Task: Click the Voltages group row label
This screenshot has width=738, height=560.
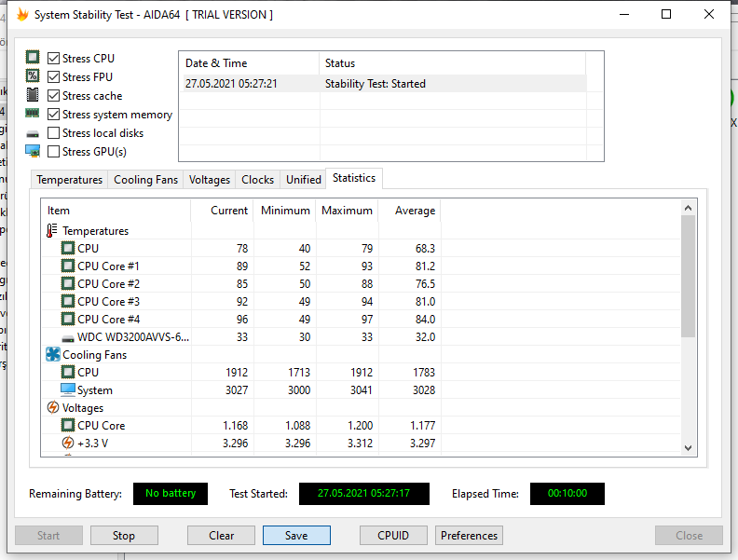Action: (83, 408)
